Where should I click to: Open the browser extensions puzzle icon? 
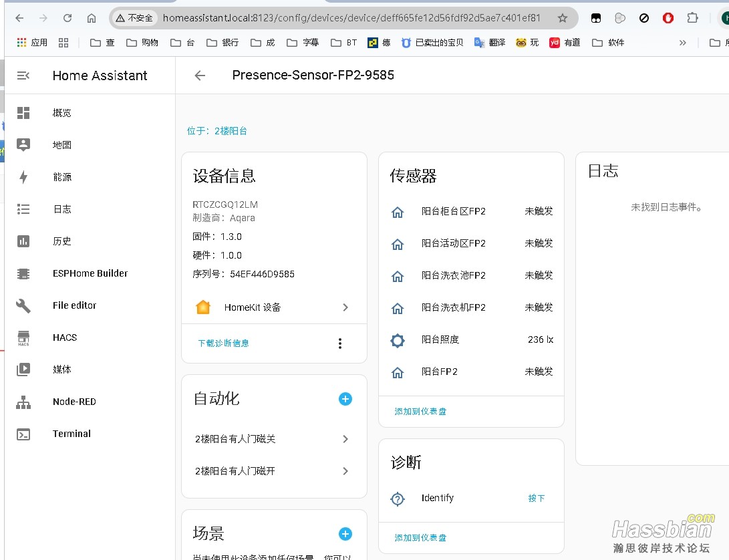[692, 18]
